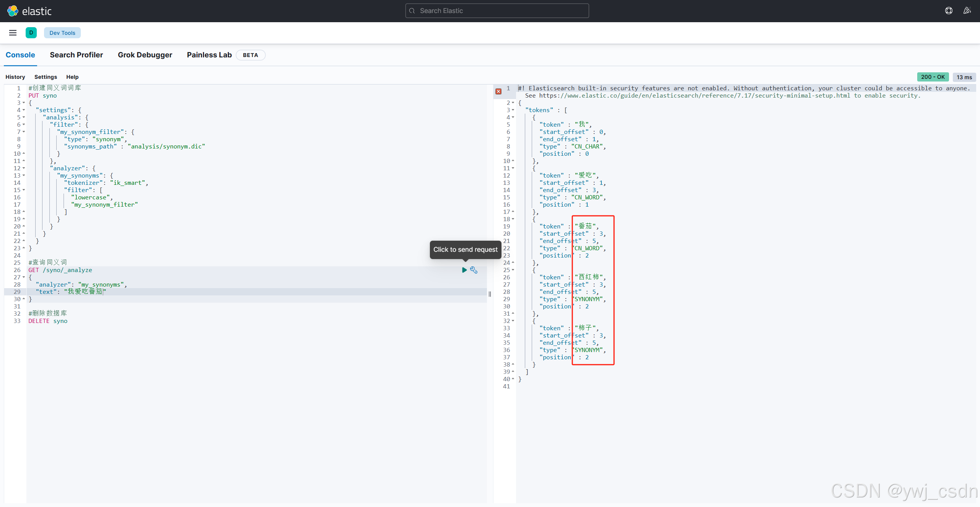Open the History link

15,77
